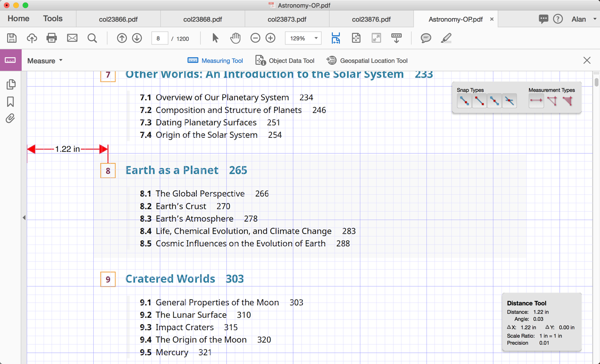Open the zoom percentage dropdown
Viewport: 600px width, 364px height.
tap(315, 38)
